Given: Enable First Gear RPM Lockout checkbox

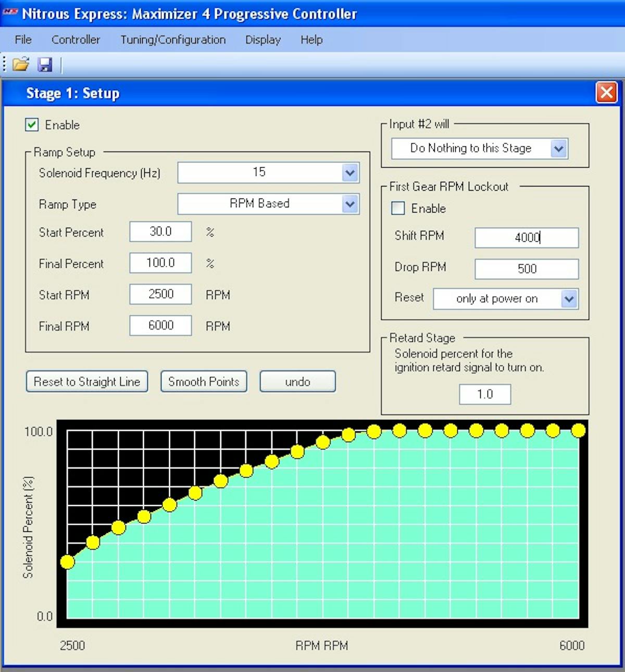Looking at the screenshot, I should pos(398,208).
